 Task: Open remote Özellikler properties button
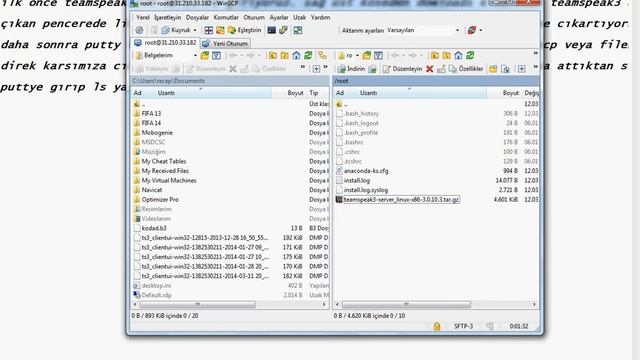pyautogui.click(x=466, y=69)
